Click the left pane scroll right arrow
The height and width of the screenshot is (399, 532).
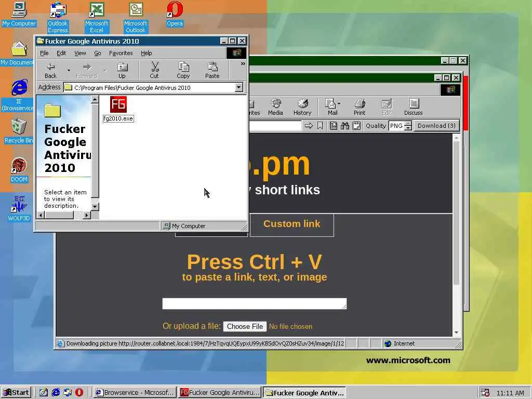click(87, 215)
